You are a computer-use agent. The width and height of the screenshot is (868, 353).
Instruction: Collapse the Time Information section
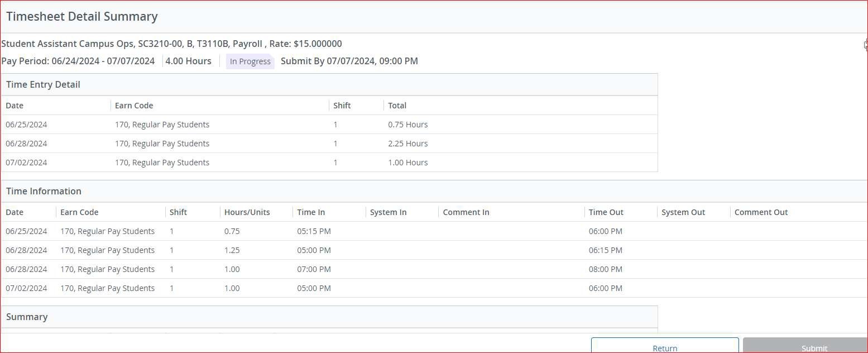tap(44, 191)
